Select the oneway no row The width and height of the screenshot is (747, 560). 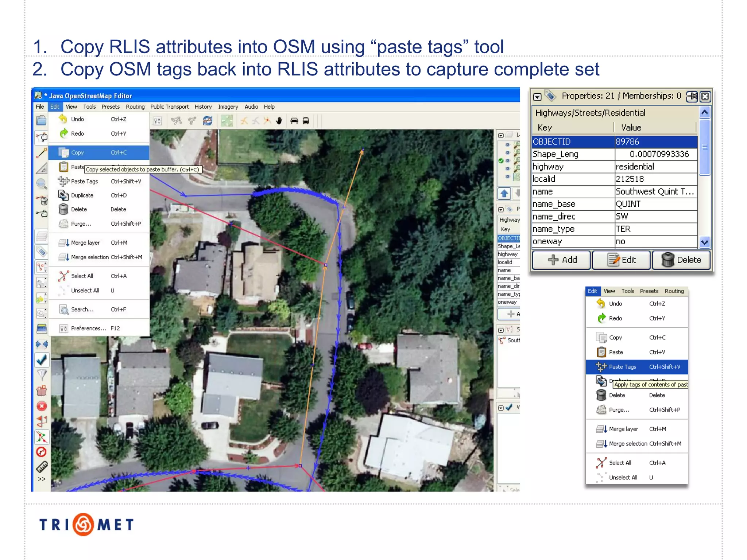[615, 242]
